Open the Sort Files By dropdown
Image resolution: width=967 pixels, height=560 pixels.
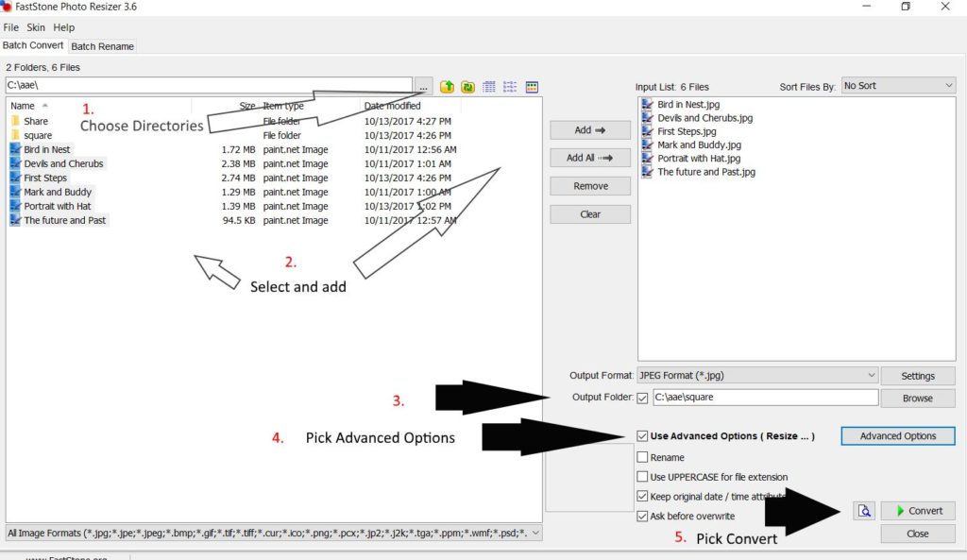[899, 86]
